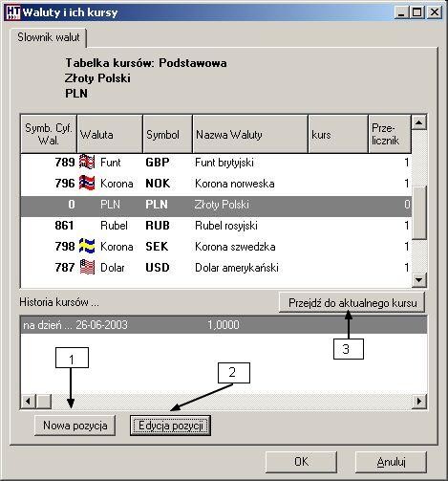448x481 pixels.
Task: Click the HT application icon in title bar
Action: [x=13, y=12]
